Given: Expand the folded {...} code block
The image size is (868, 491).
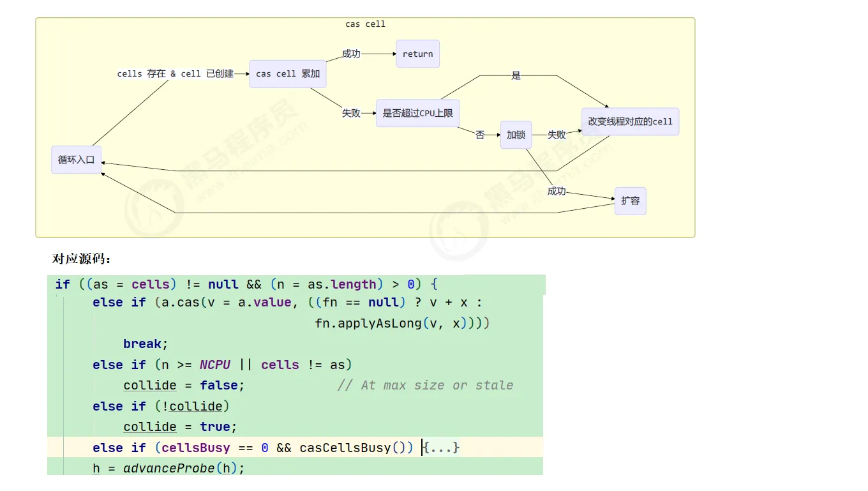Looking at the screenshot, I should pos(441,448).
